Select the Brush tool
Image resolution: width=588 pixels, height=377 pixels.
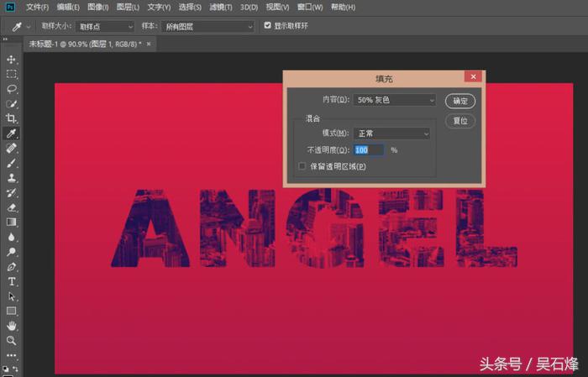pyautogui.click(x=11, y=163)
